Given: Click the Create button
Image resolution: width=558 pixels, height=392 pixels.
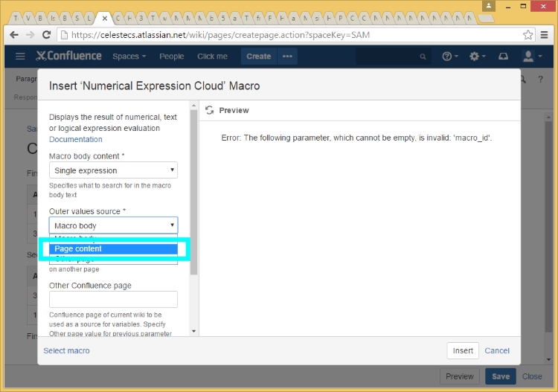Looking at the screenshot, I should (259, 57).
